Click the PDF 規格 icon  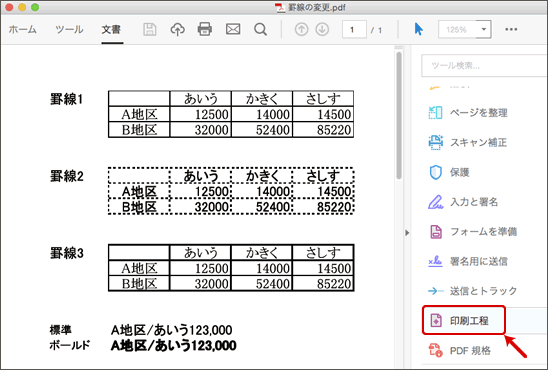(435, 350)
